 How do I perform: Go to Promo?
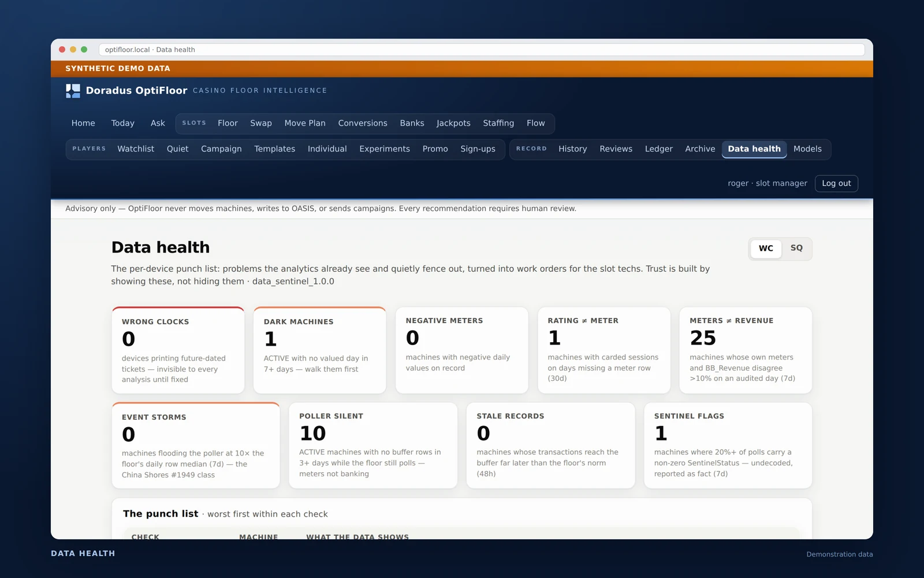pyautogui.click(x=435, y=149)
